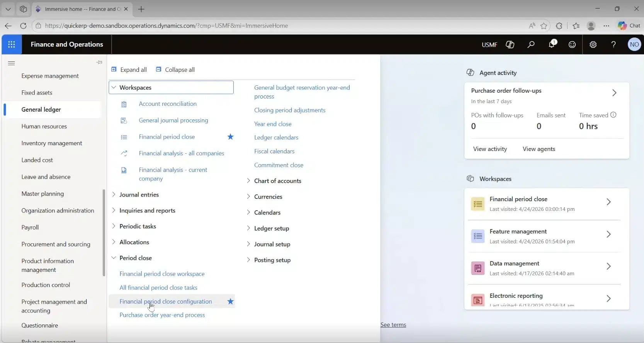This screenshot has height=343, width=644.
Task: Pin the navigation pane open
Action: [99, 62]
